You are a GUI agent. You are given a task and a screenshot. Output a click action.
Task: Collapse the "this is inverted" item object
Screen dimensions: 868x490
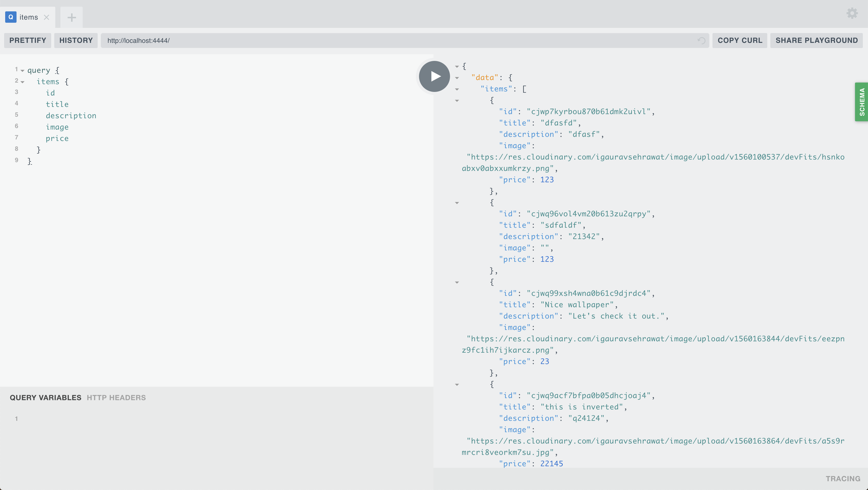click(x=457, y=385)
